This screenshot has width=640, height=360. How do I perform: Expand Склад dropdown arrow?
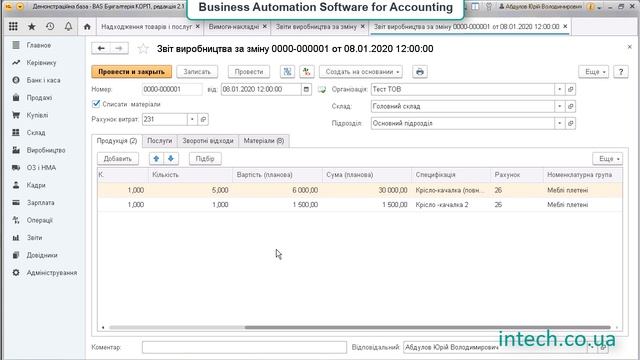[x=560, y=107]
